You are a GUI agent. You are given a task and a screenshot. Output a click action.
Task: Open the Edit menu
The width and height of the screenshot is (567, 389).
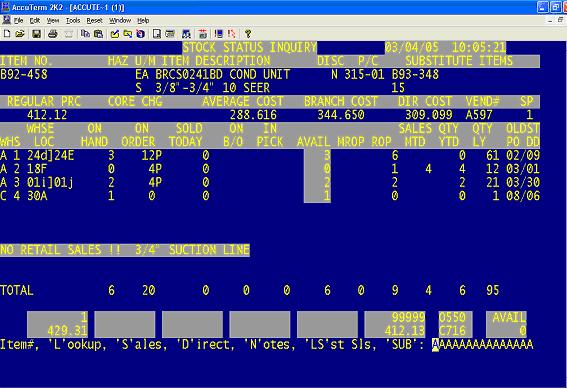[35, 21]
